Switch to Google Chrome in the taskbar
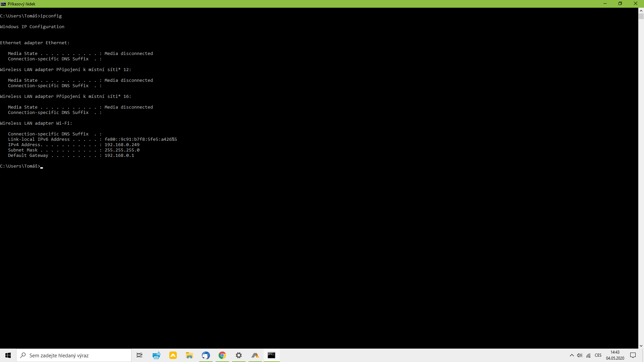Image resolution: width=644 pixels, height=362 pixels. pyautogui.click(x=222, y=355)
